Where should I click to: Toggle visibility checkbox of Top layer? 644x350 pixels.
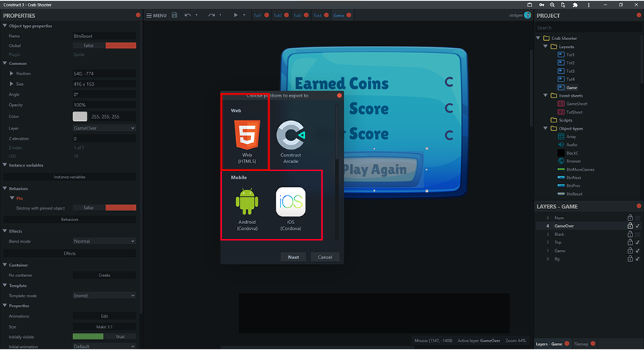638,243
